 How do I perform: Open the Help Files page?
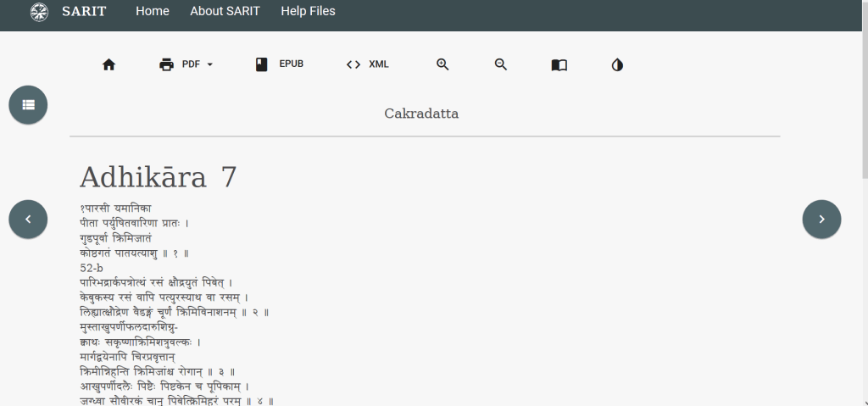coord(308,11)
